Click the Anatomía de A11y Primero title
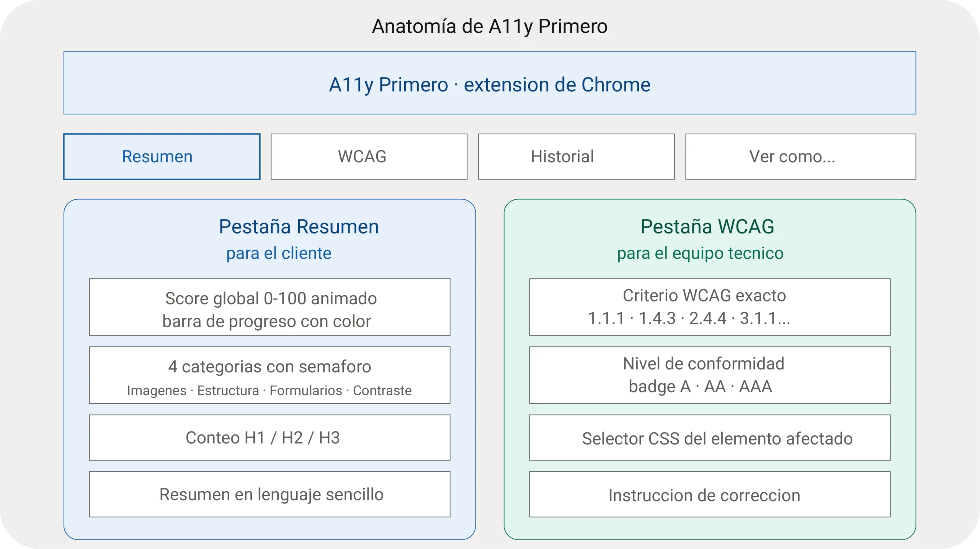 490,26
